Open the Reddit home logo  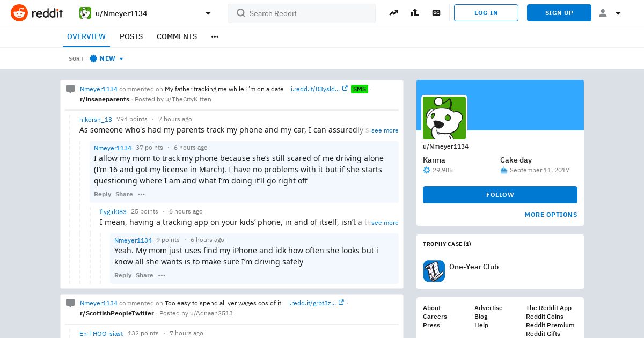point(36,13)
